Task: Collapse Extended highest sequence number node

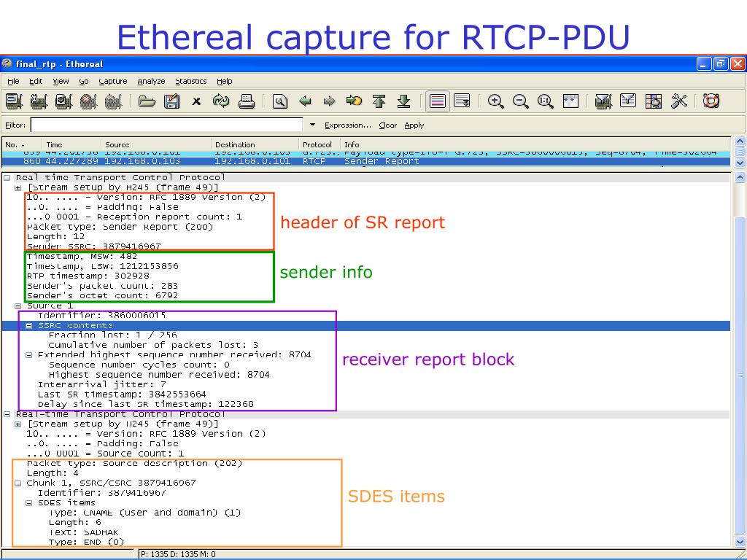Action: [29, 355]
